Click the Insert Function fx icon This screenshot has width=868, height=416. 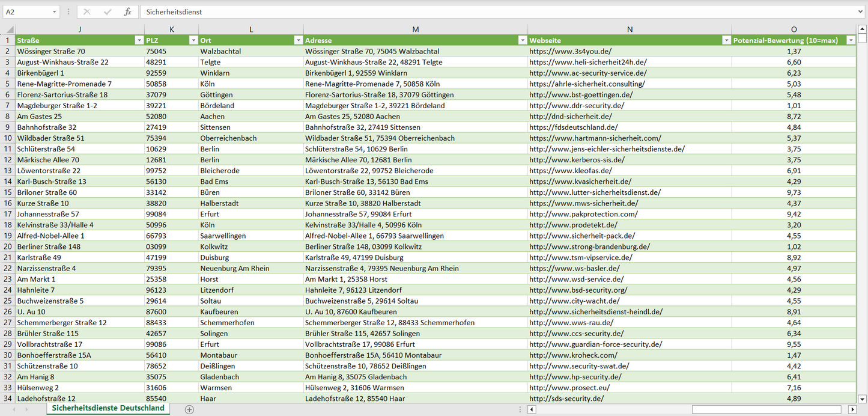(x=127, y=12)
